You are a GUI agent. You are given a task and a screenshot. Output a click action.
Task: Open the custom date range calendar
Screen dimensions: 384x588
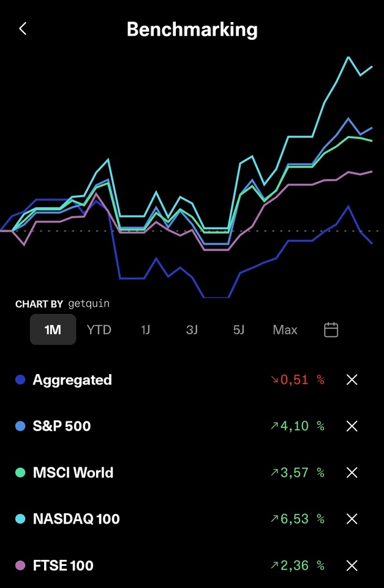tap(331, 330)
